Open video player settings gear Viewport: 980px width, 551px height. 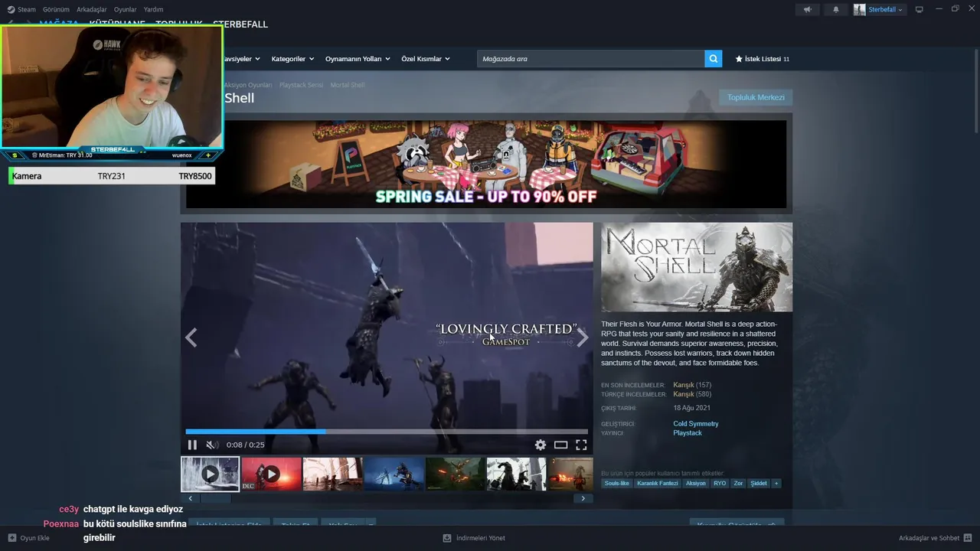click(541, 445)
